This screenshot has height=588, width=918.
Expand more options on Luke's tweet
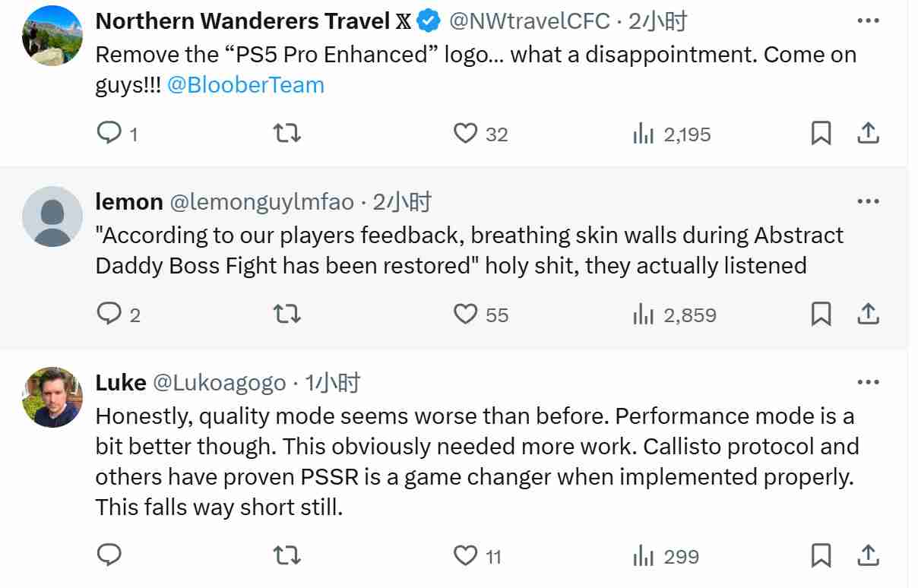click(868, 382)
